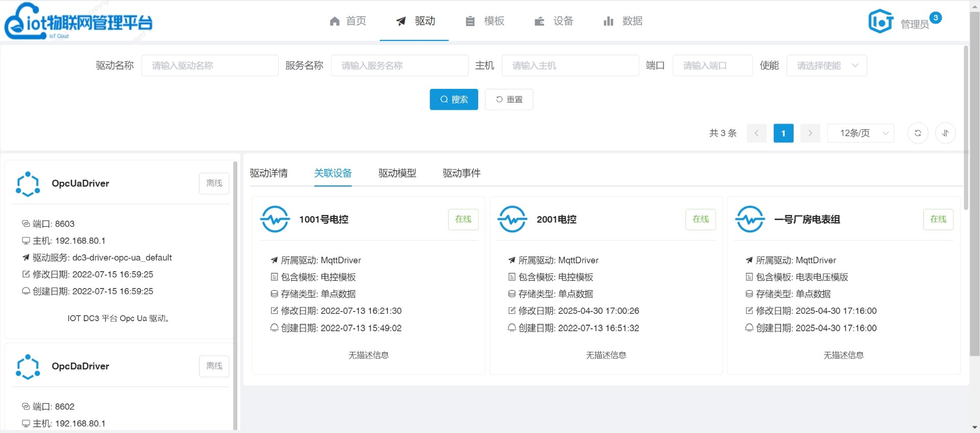This screenshot has width=980, height=433.
Task: Click the IoT platform cloud logo
Action: pos(78,21)
